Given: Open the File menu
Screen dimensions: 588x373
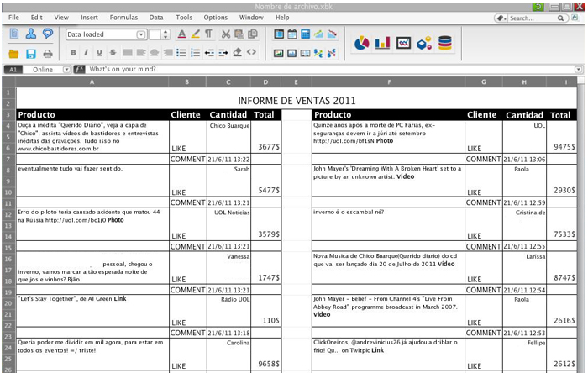Looking at the screenshot, I should pyautogui.click(x=13, y=18).
